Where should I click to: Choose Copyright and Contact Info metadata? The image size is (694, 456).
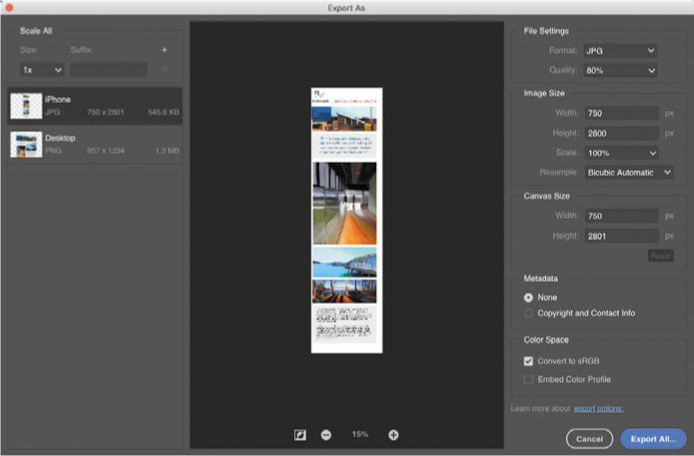529,313
